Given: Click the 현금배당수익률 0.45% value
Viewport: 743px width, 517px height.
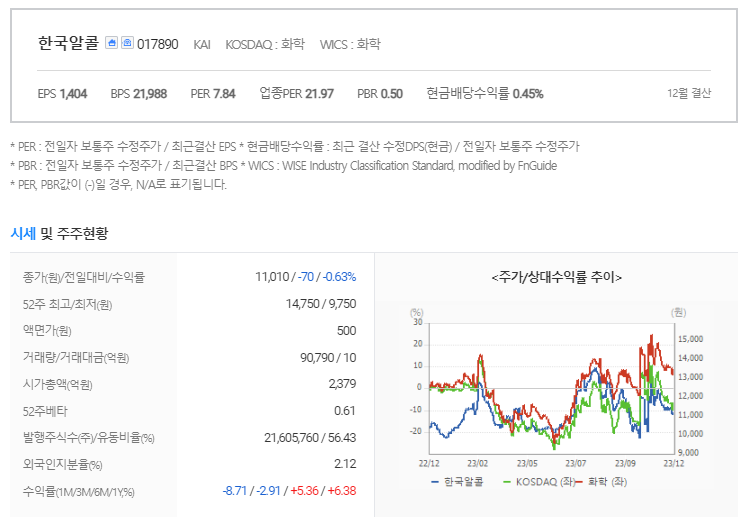Looking at the screenshot, I should point(484,93).
